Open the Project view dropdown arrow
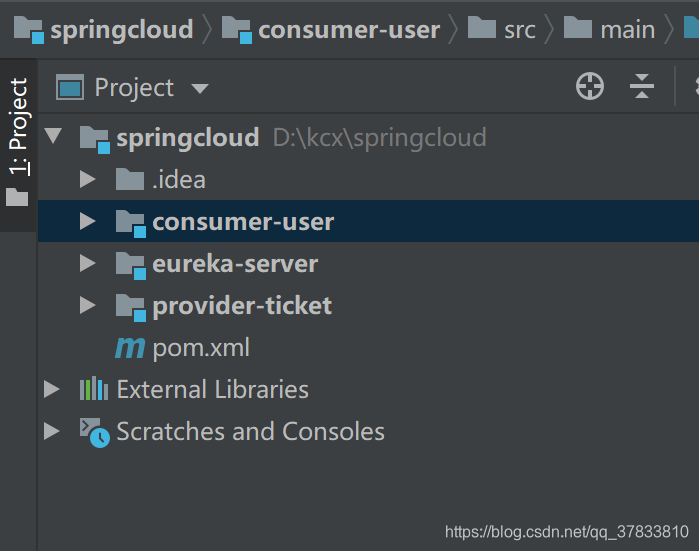The image size is (699, 551). (200, 88)
